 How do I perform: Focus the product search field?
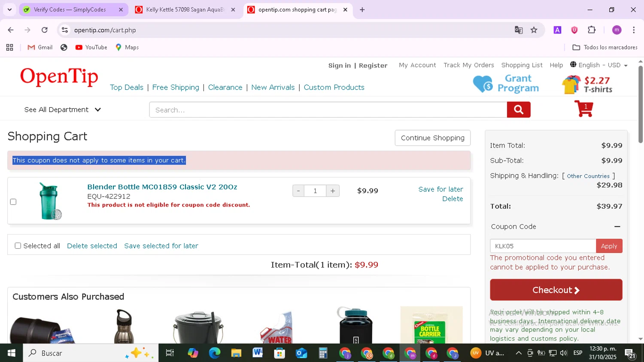(328, 110)
